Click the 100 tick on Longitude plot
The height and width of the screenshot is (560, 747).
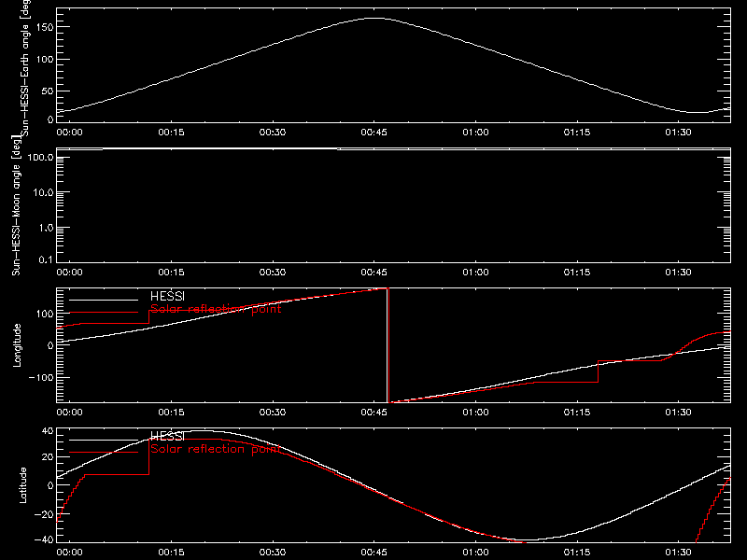46,314
